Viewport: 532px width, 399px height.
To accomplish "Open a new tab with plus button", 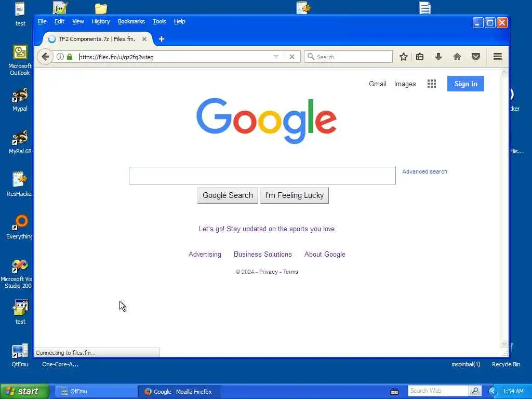I will click(162, 39).
